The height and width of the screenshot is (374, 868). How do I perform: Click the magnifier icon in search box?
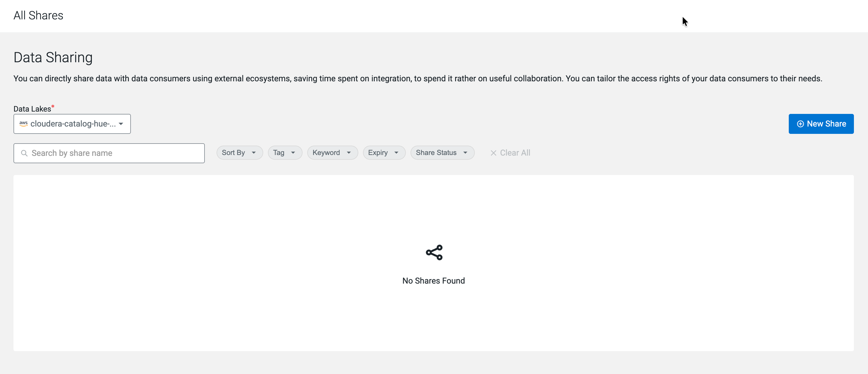click(24, 153)
